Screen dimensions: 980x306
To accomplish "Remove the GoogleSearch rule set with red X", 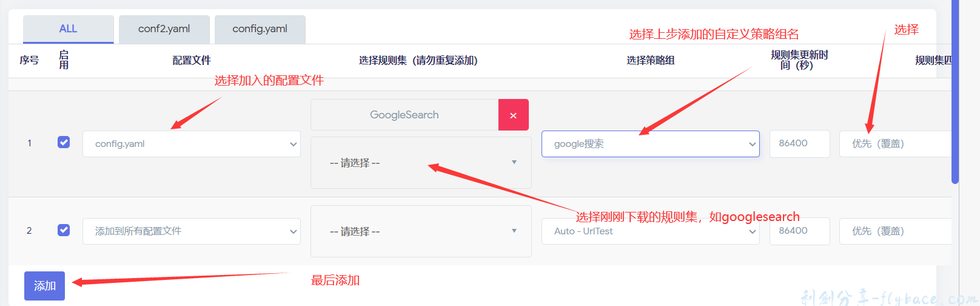I will click(513, 115).
